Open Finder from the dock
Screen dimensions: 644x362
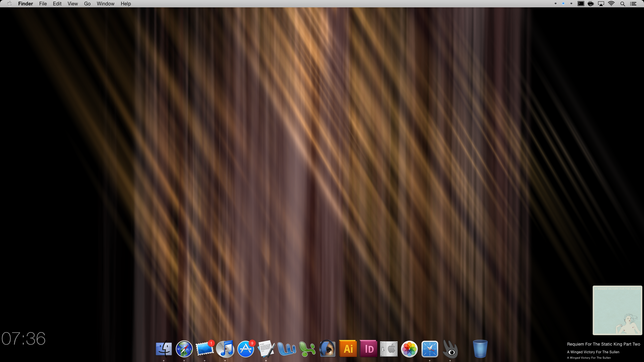[x=164, y=349]
